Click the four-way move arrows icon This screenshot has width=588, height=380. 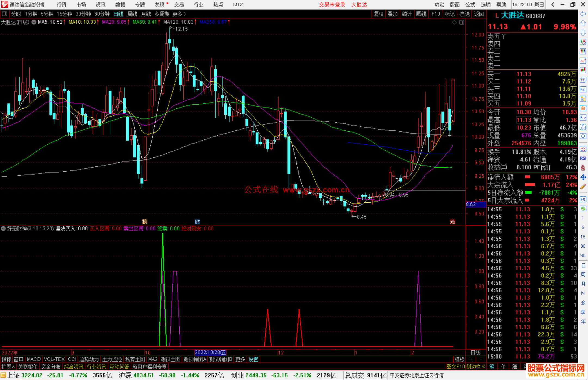(583, 177)
